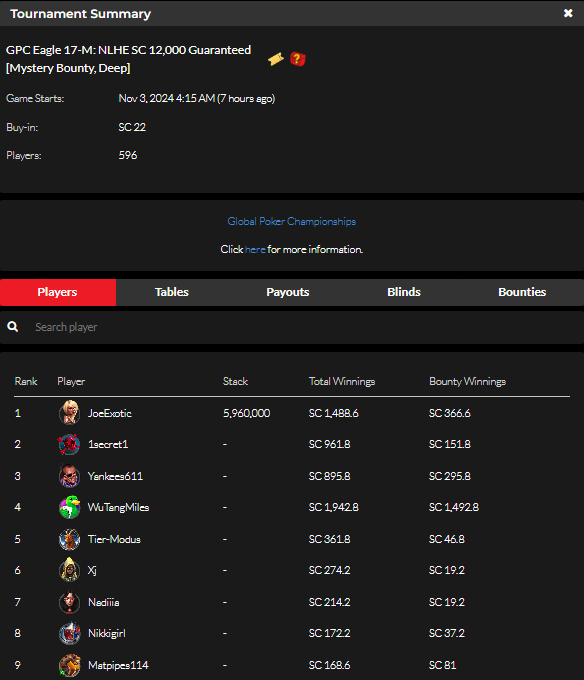Click Matpipes114's avatar
The width and height of the screenshot is (584, 680).
(69, 665)
